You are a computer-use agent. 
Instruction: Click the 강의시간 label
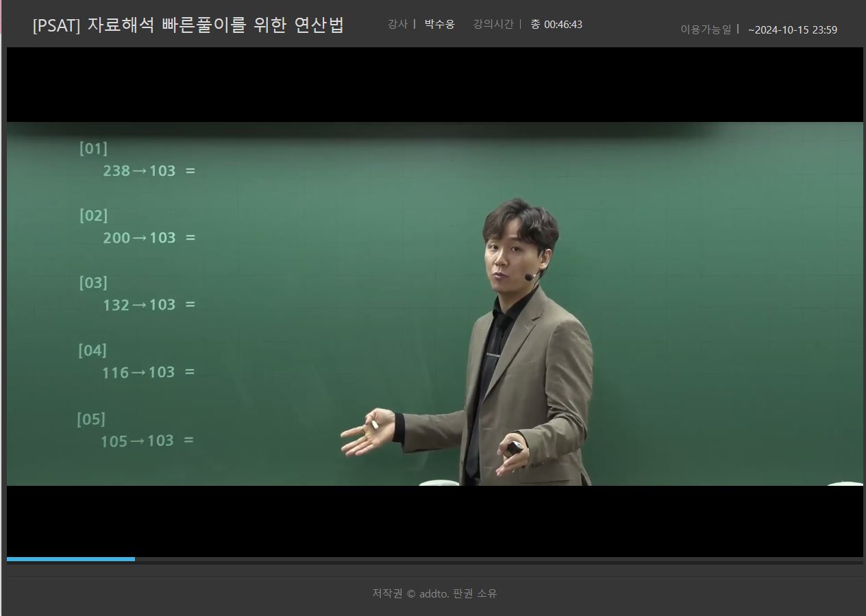[493, 25]
